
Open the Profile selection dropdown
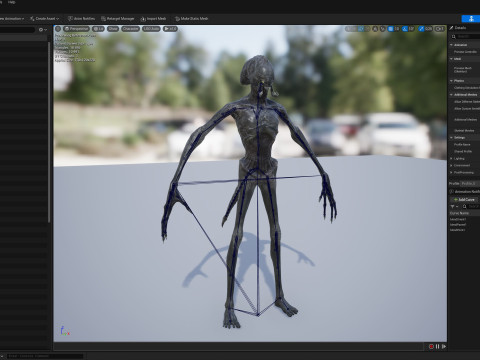(470, 184)
